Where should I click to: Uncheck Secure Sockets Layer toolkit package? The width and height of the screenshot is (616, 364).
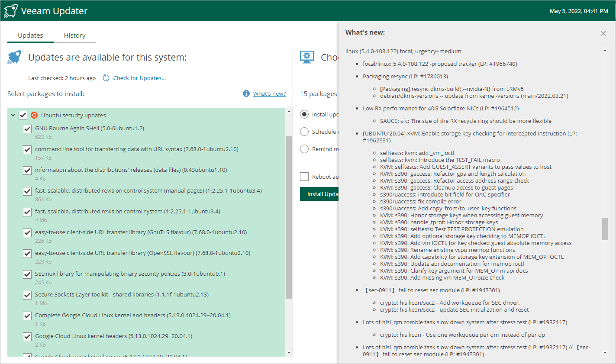pyautogui.click(x=27, y=295)
